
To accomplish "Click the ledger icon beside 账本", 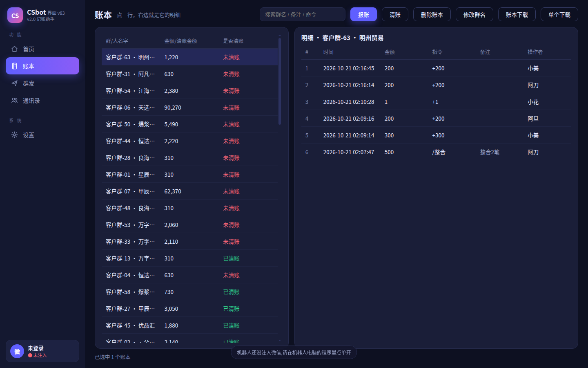I will (15, 66).
